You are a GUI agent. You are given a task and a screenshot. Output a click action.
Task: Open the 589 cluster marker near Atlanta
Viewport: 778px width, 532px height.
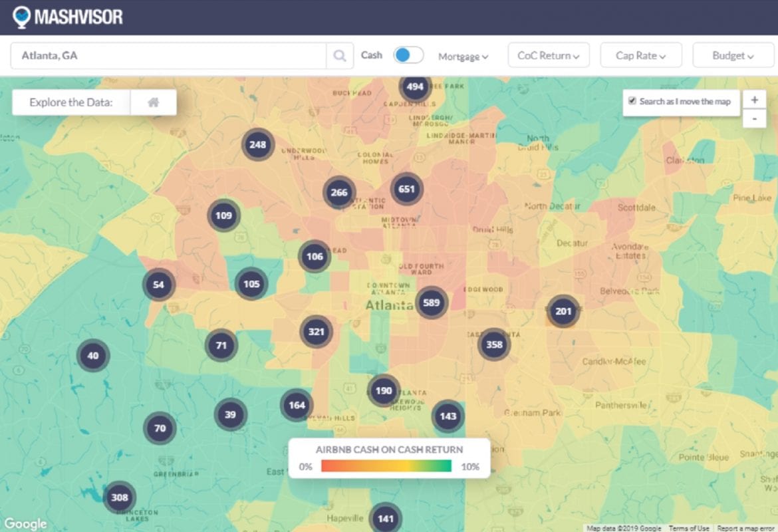click(432, 303)
